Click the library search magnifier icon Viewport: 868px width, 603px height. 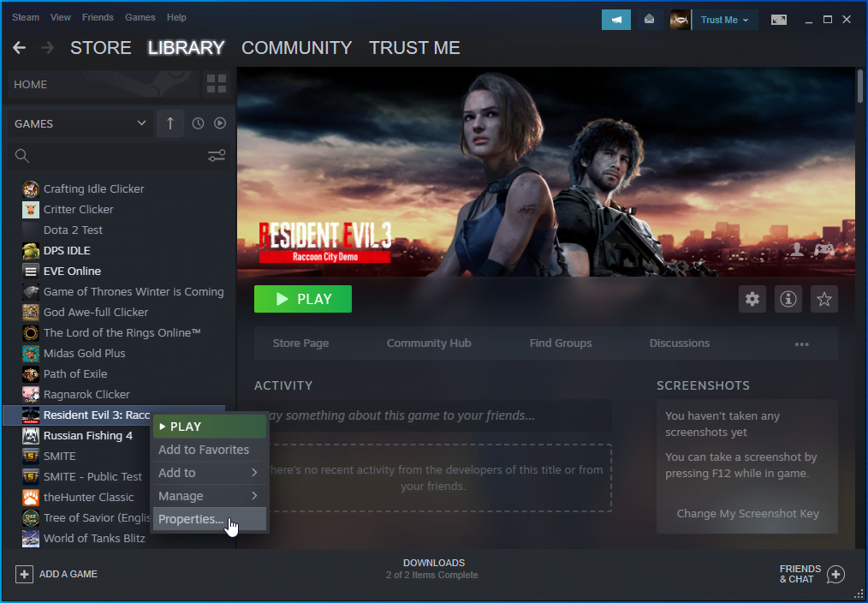[x=22, y=156]
